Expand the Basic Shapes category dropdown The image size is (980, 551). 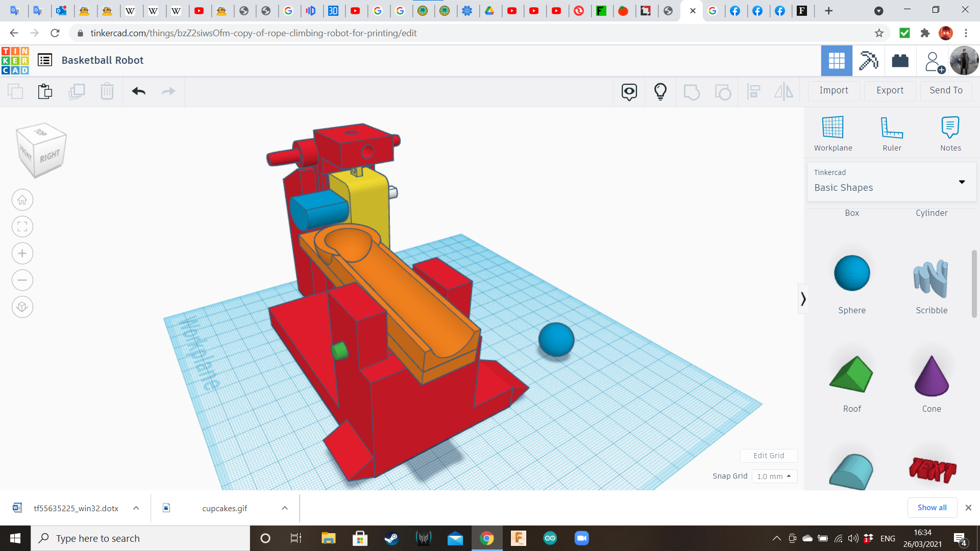pyautogui.click(x=962, y=182)
